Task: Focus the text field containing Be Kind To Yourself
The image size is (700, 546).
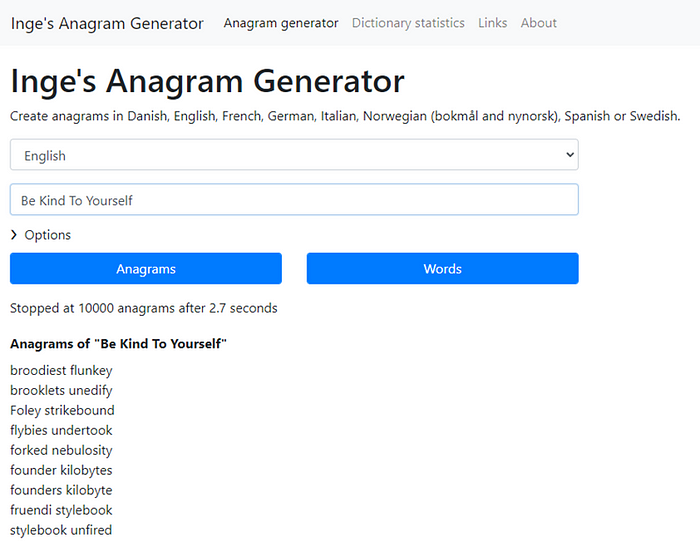Action: coord(294,200)
